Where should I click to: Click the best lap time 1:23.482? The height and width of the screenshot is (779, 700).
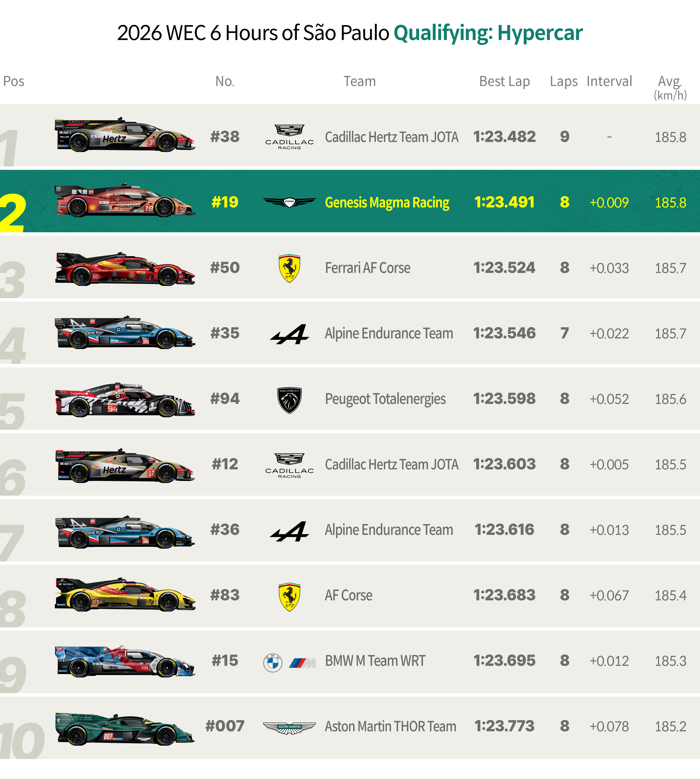click(504, 137)
